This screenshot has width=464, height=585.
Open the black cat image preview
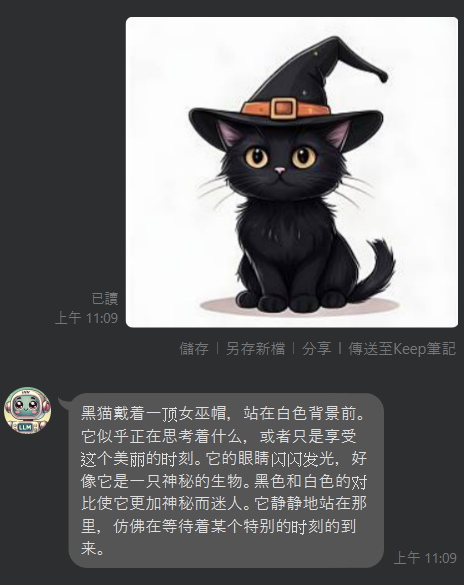(292, 172)
